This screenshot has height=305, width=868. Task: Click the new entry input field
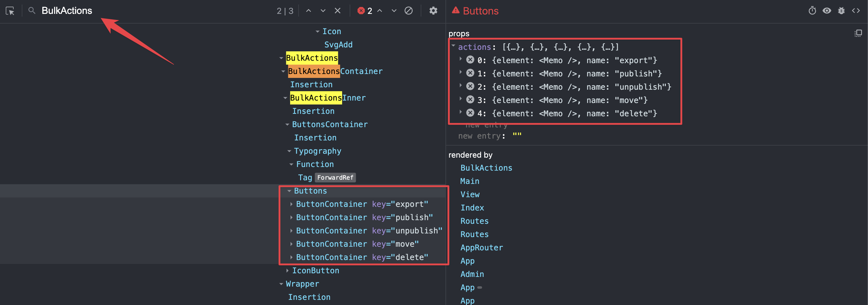[x=516, y=136]
